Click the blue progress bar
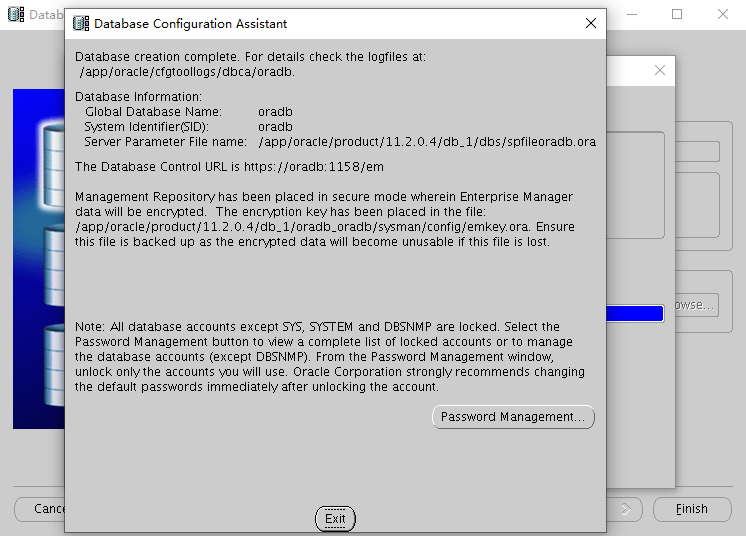 pos(635,314)
